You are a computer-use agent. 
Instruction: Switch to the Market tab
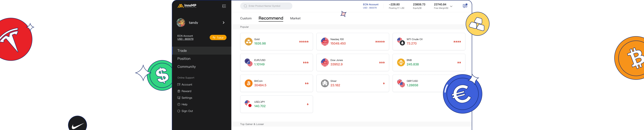pos(295,18)
